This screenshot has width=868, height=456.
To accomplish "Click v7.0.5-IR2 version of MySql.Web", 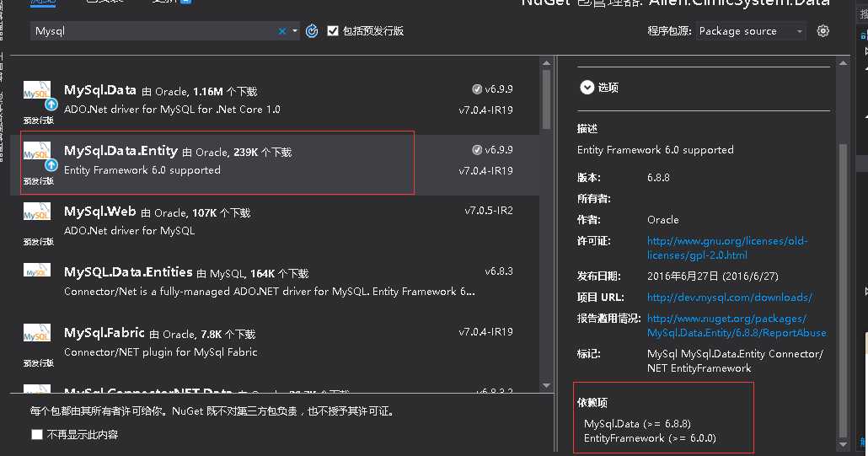I will [x=489, y=211].
